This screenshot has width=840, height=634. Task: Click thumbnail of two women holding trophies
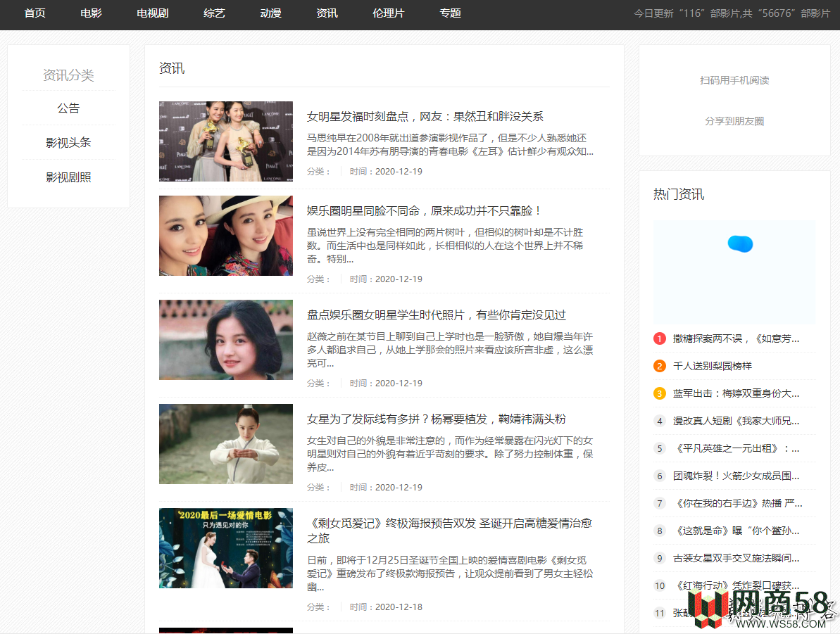click(x=226, y=141)
